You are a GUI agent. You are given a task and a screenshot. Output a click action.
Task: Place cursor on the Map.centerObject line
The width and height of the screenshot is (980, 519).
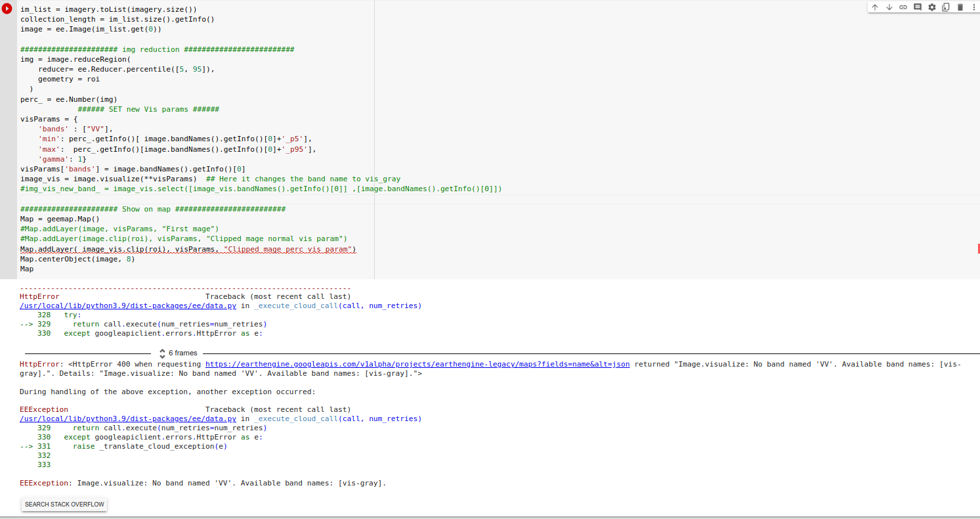77,259
